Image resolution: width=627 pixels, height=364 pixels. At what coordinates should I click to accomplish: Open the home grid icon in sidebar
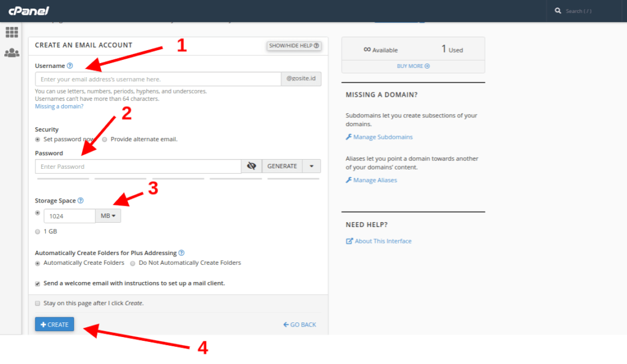[12, 32]
